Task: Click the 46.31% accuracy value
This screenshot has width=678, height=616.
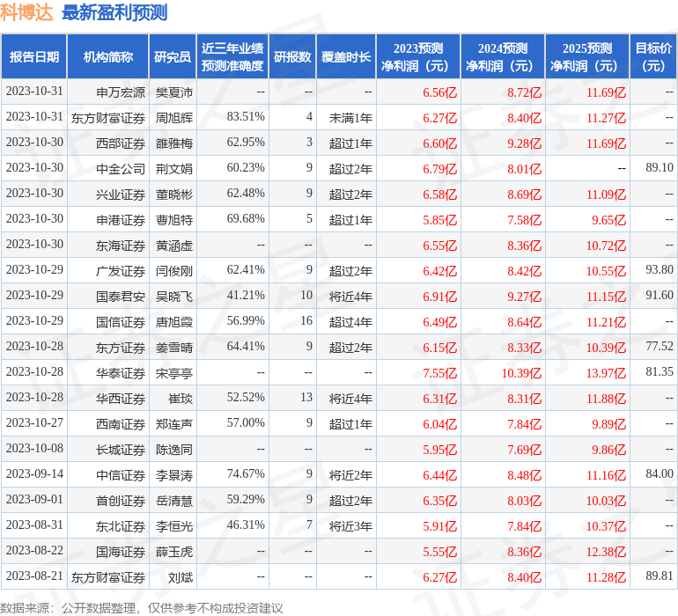Action: coord(246,524)
